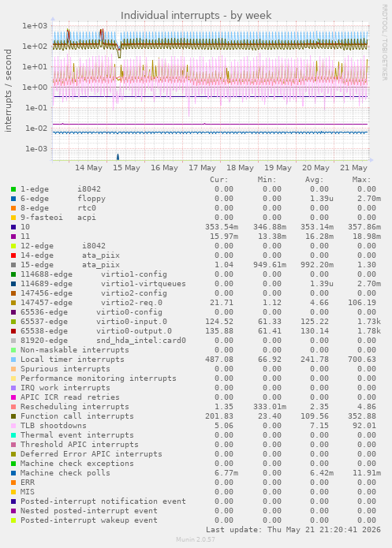Click the Avg: column header
The height and width of the screenshot is (548, 392).
[x=315, y=180]
